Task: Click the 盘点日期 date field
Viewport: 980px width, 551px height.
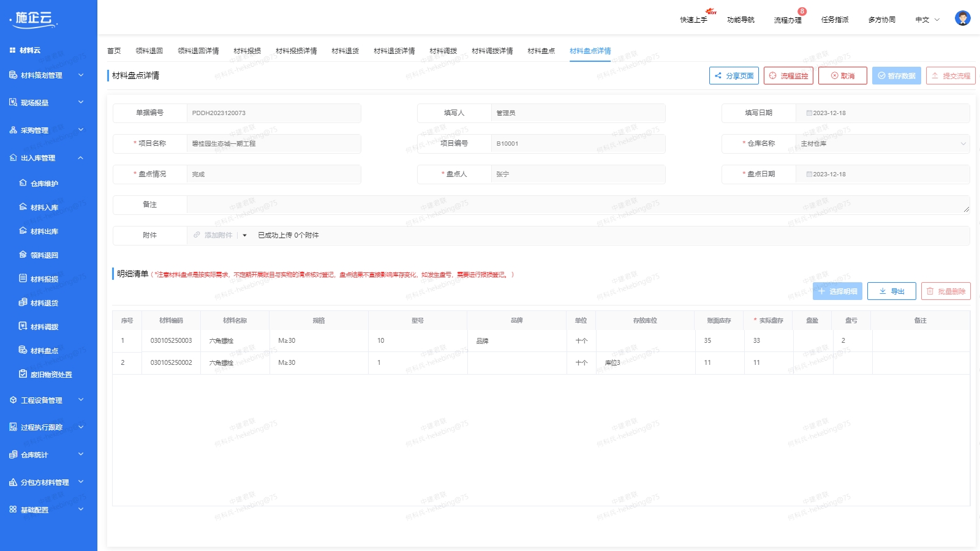Action: [882, 174]
